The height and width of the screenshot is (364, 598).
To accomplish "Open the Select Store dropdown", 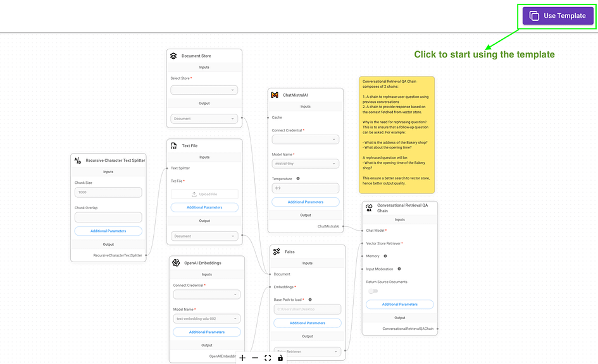I will [x=204, y=90].
